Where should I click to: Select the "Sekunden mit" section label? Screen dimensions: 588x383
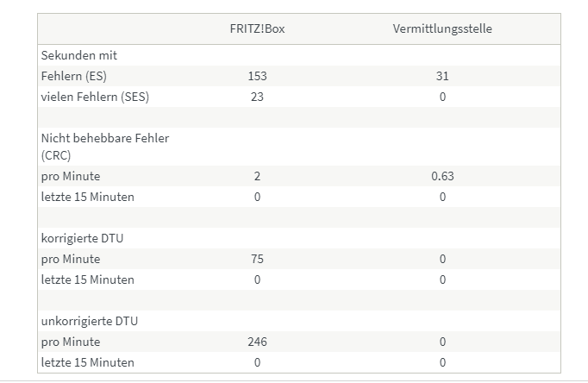pyautogui.click(x=79, y=55)
